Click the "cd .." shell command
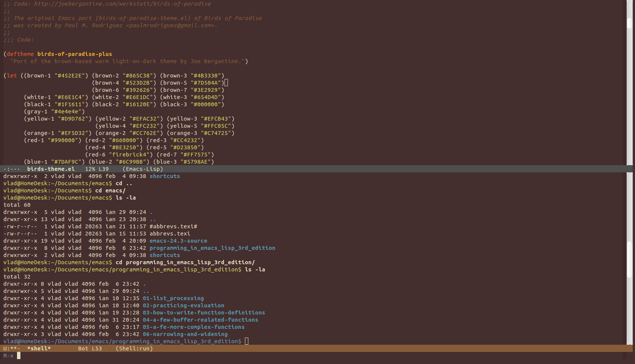The width and height of the screenshot is (635, 364). (124, 183)
